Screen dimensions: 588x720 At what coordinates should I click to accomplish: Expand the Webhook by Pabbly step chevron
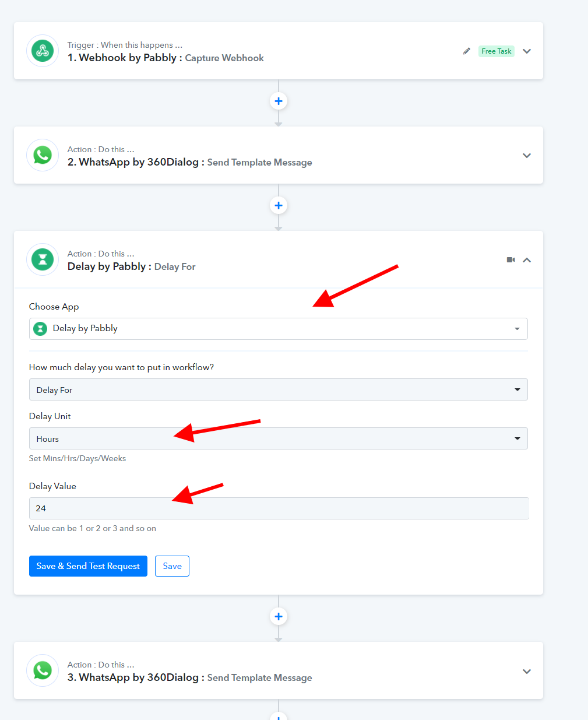coord(527,51)
